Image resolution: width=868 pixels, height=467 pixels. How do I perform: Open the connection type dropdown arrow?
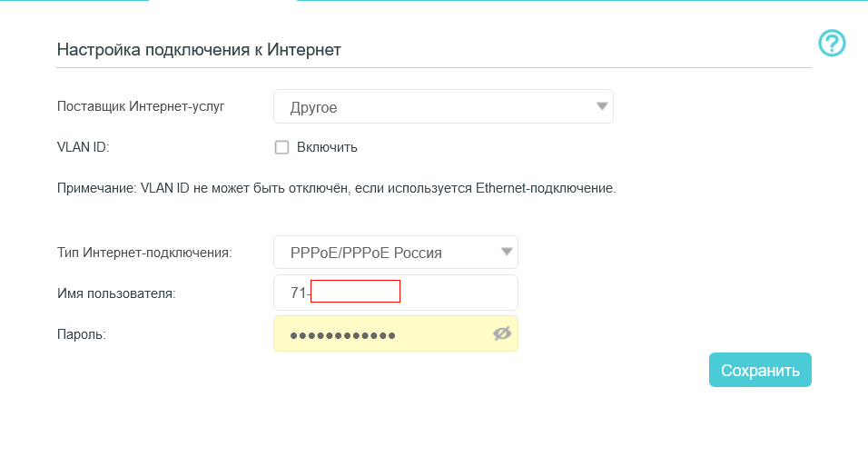506,253
